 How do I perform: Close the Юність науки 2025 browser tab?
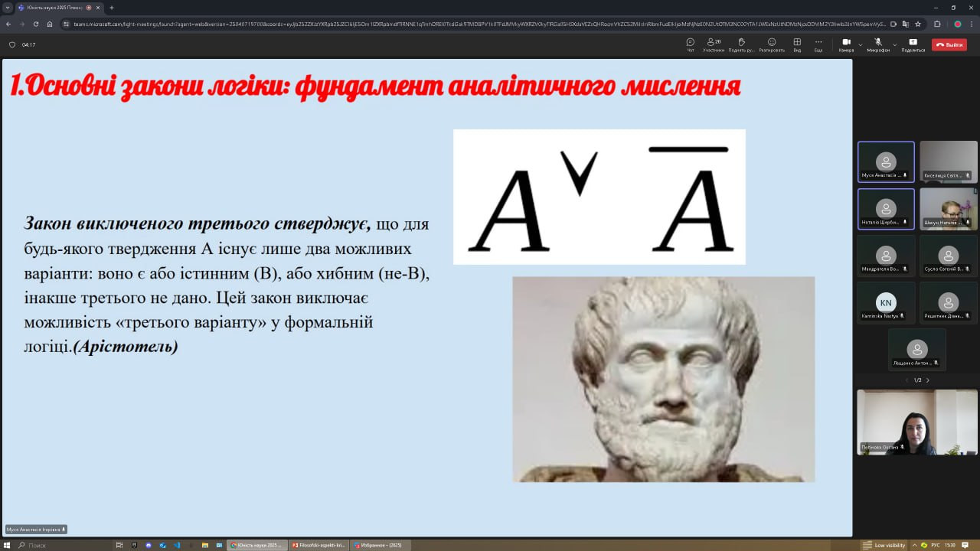pos(98,8)
